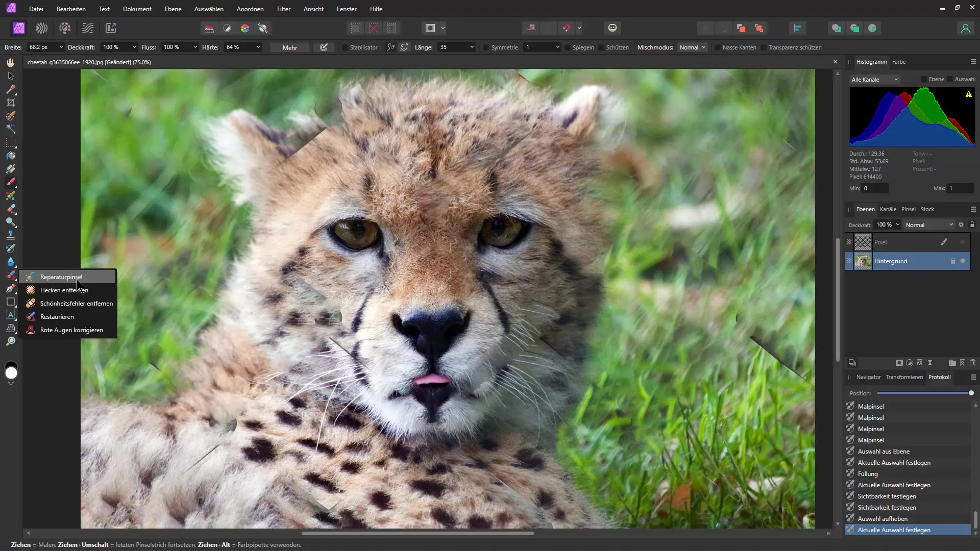This screenshot has width=980, height=551.
Task: Check the Auswahl histogram option
Action: tap(950, 79)
